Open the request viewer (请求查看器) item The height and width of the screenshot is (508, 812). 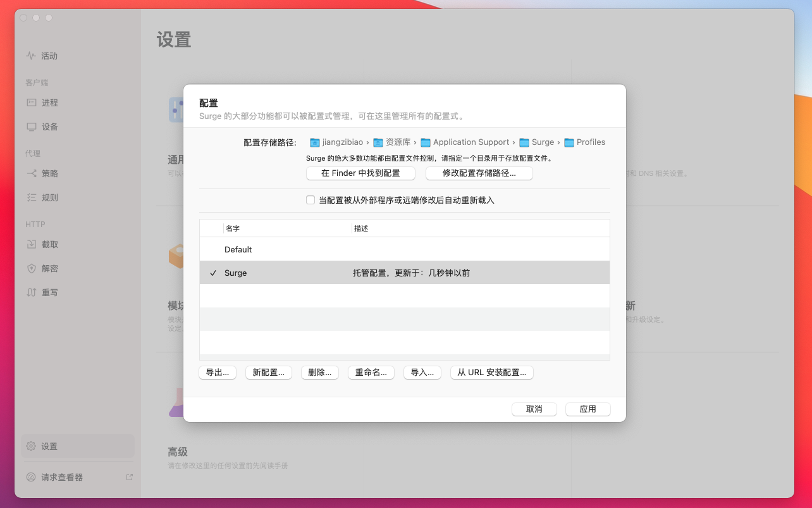tap(62, 477)
